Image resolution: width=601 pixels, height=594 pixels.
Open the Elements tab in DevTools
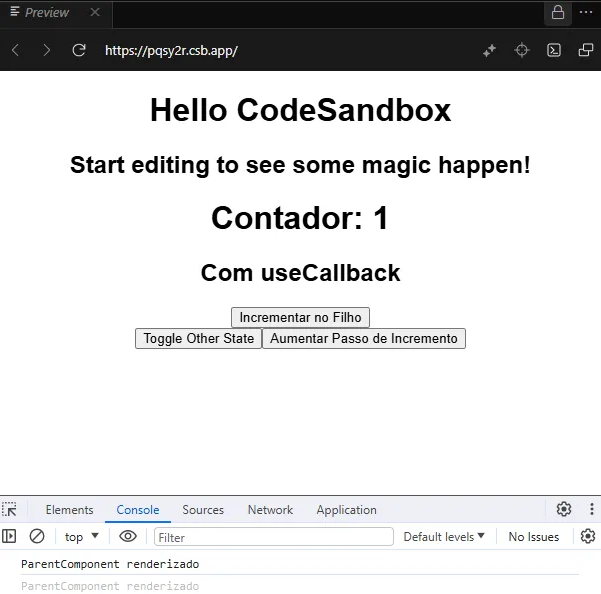[x=69, y=510]
